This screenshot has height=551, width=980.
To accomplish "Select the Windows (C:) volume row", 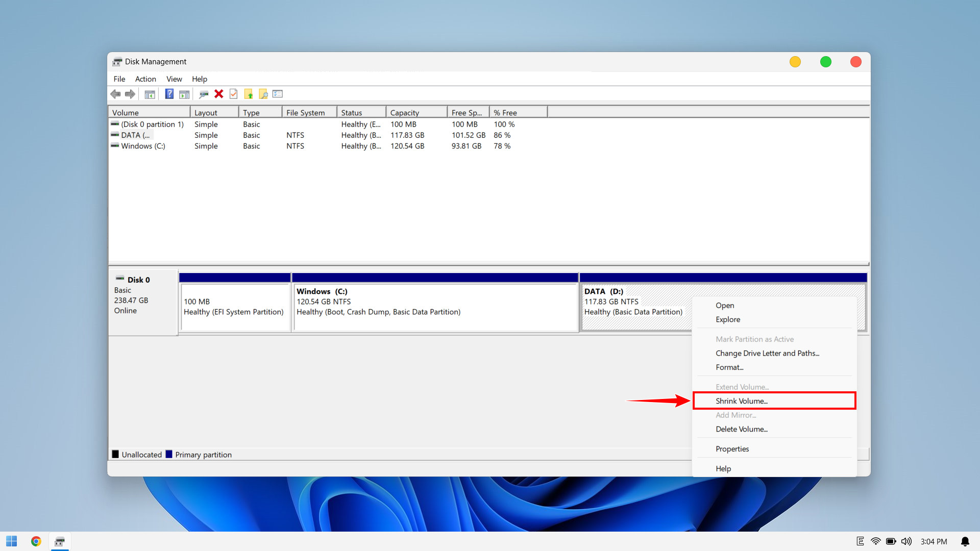I will point(143,146).
